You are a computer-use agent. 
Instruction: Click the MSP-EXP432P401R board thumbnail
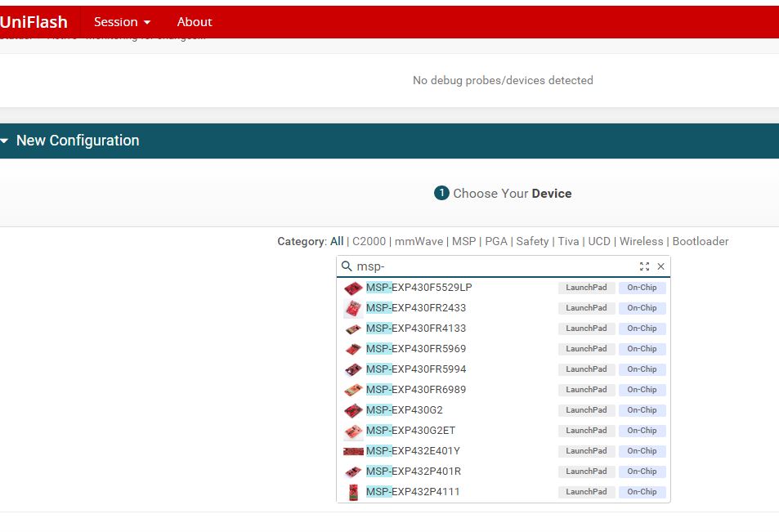point(353,472)
